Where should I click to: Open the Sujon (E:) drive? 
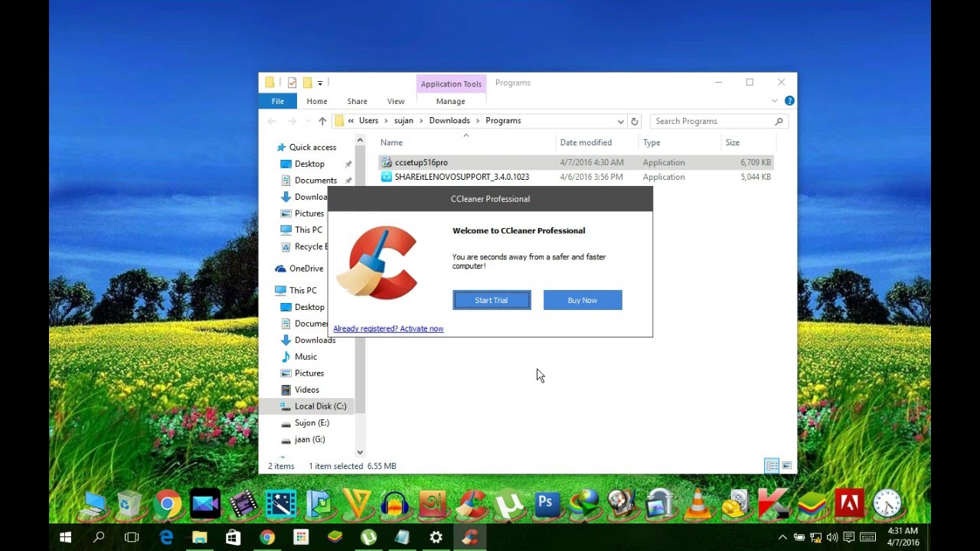click(305, 422)
